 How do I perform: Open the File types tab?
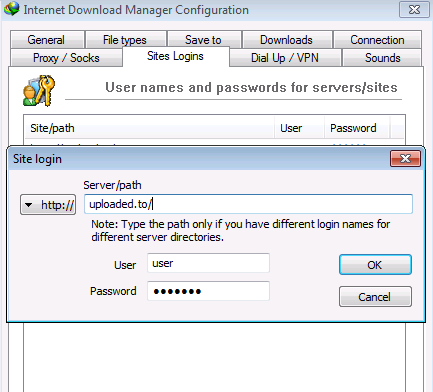125,40
